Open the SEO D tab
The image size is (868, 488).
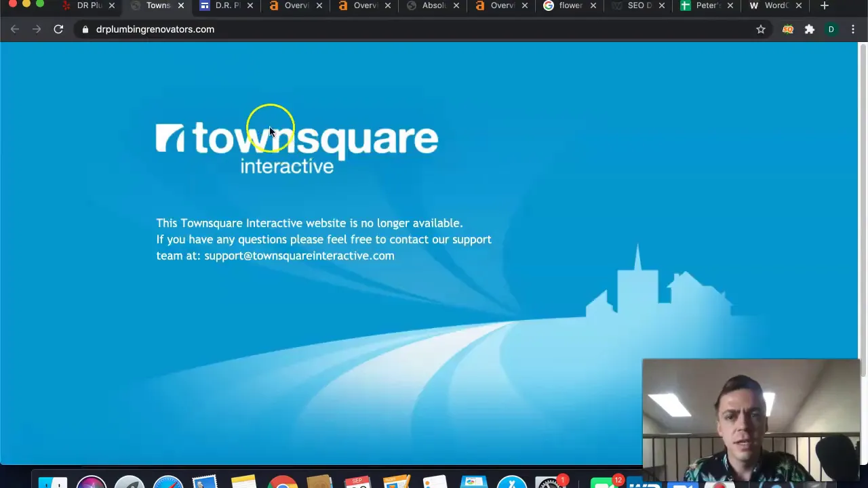tap(639, 5)
